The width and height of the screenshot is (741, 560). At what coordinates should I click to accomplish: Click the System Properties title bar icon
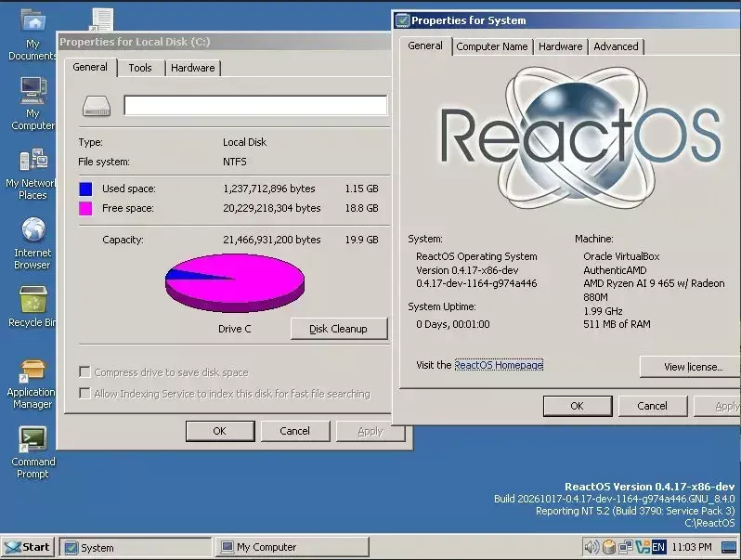point(403,20)
